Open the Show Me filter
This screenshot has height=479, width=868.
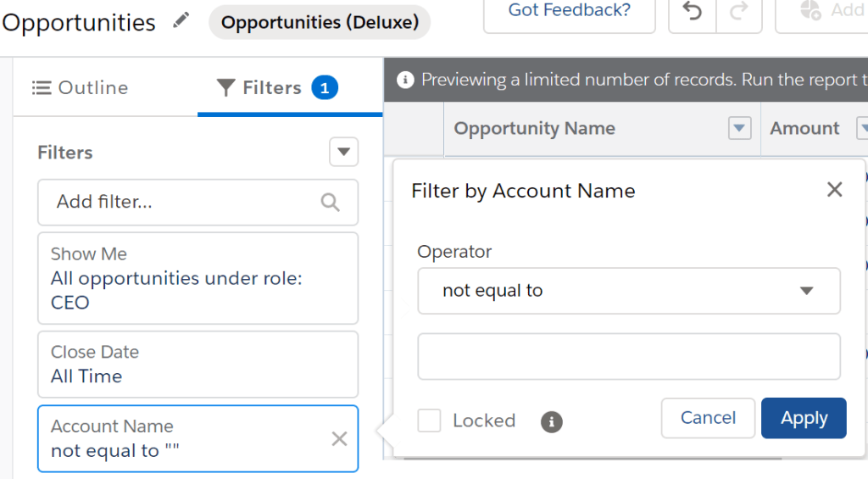coord(198,278)
